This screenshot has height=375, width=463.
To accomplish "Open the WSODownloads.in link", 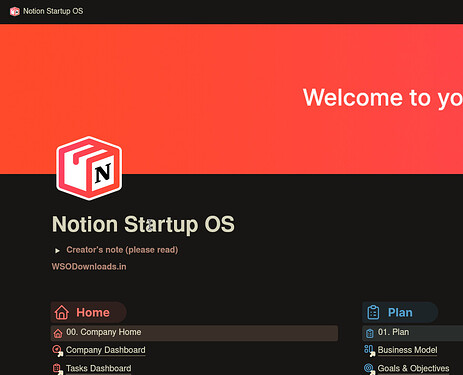I will tap(89, 267).
